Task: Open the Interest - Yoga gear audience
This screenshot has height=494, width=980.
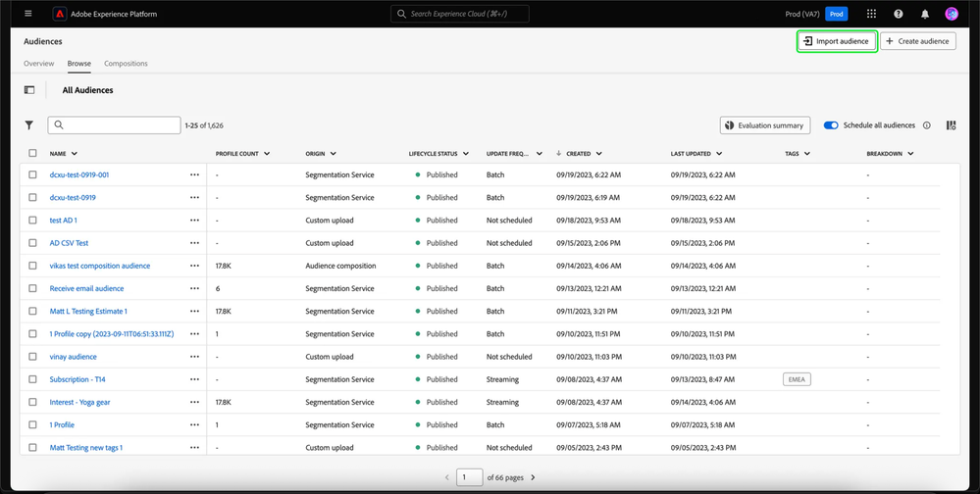Action: pos(81,402)
